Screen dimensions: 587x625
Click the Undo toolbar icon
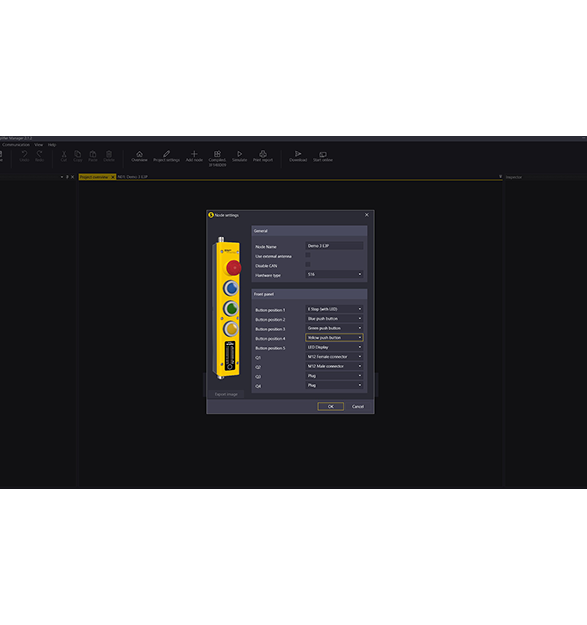coord(24,154)
